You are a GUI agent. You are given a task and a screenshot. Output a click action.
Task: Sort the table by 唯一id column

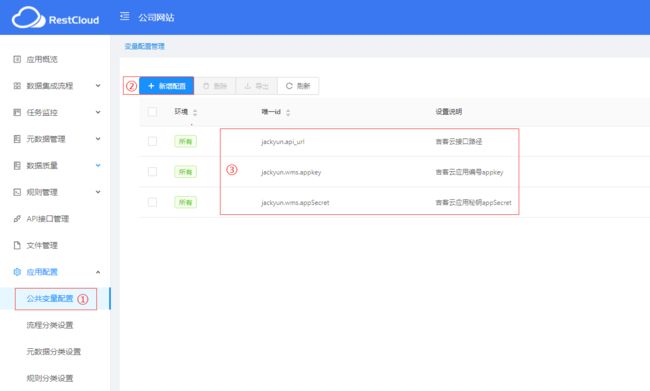[288, 112]
